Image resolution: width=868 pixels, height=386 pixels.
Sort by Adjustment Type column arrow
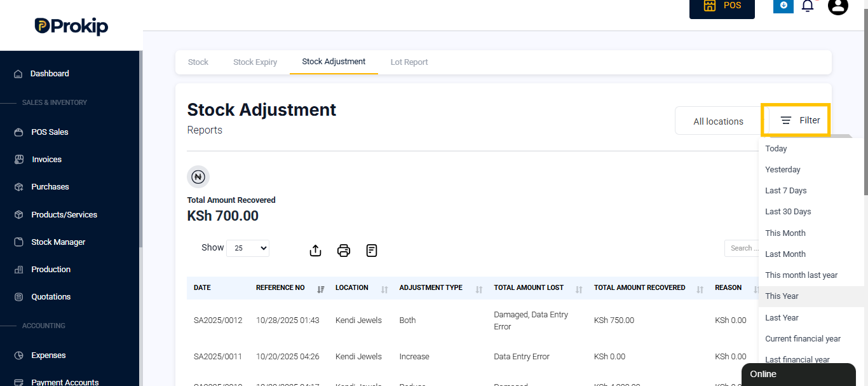479,289
